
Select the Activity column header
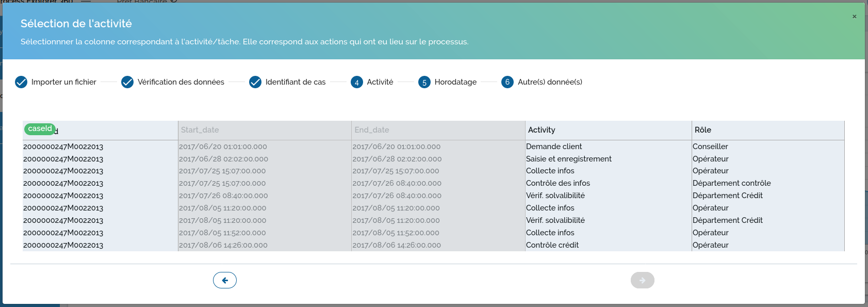(x=542, y=130)
